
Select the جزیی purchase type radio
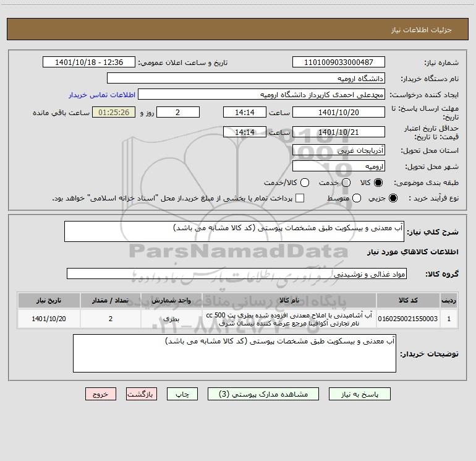click(x=393, y=198)
